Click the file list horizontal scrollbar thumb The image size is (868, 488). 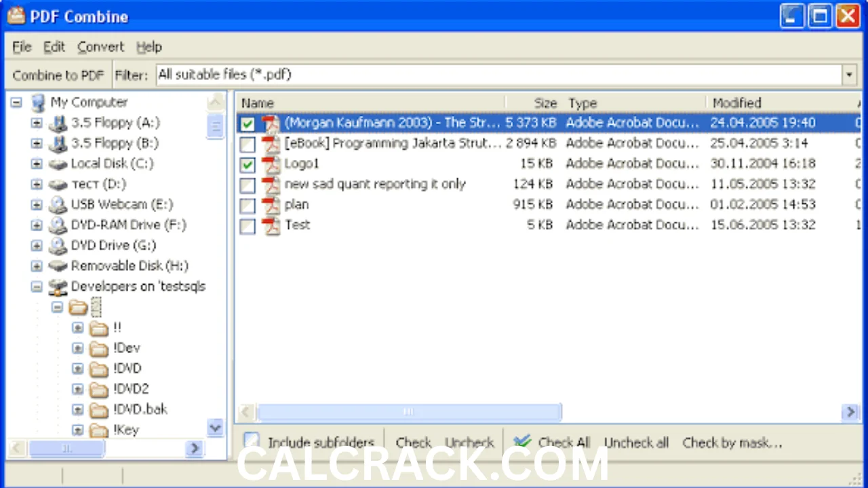click(409, 411)
